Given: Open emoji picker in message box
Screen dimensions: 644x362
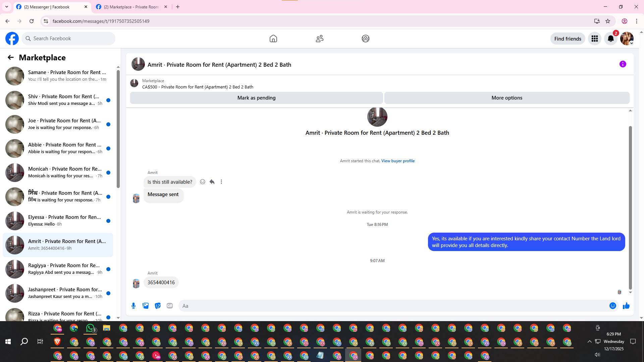Looking at the screenshot, I should point(612,306).
